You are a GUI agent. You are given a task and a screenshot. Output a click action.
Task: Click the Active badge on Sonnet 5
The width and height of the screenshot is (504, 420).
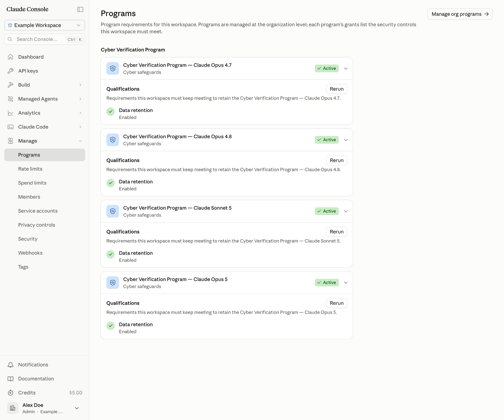(327, 211)
